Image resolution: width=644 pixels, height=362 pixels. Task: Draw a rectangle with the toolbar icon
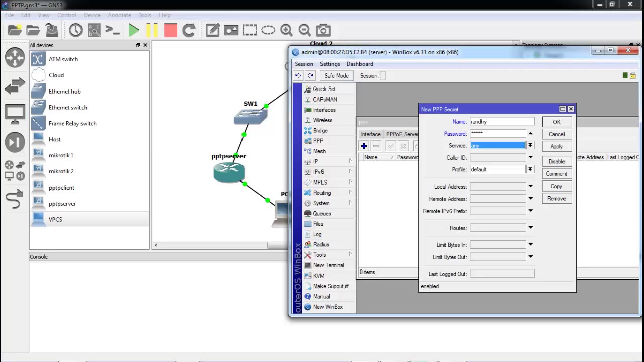[x=250, y=30]
